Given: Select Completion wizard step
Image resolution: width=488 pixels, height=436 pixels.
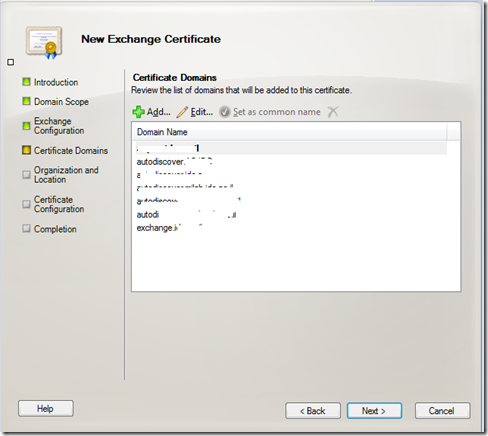Looking at the screenshot, I should tap(55, 229).
